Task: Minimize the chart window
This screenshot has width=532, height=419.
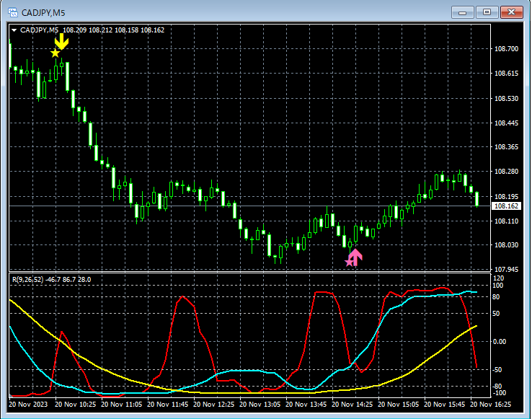Action: (x=463, y=12)
